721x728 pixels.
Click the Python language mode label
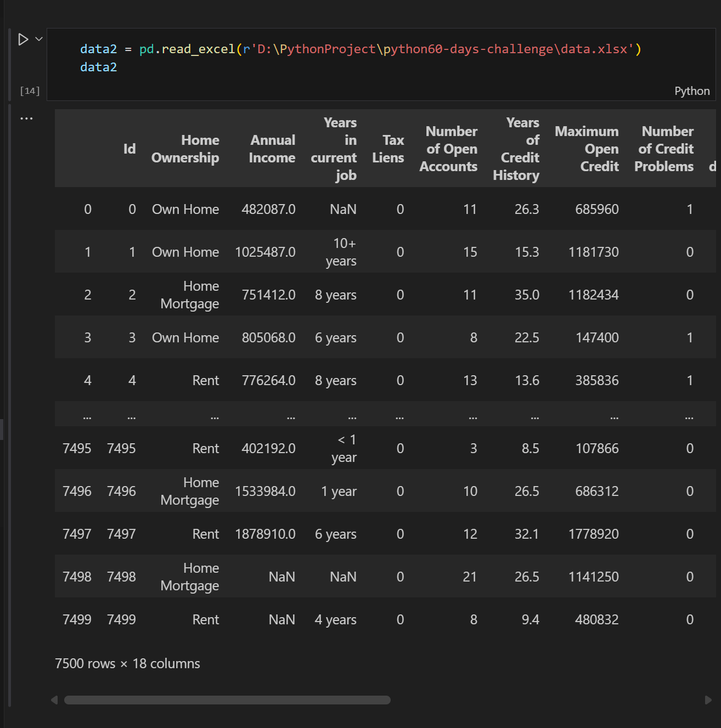(692, 91)
